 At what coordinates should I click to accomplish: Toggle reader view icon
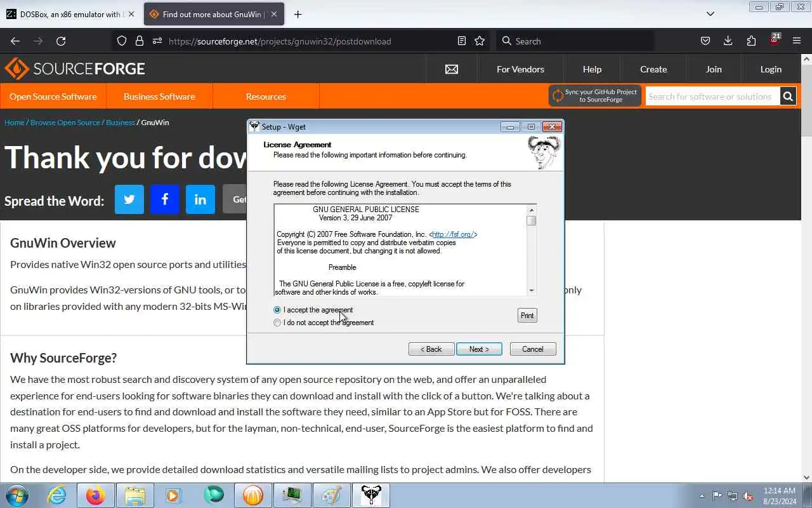[462, 41]
